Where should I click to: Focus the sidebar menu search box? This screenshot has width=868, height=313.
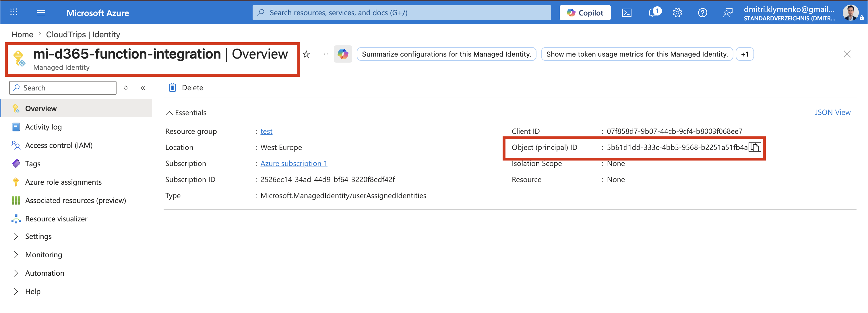[63, 88]
